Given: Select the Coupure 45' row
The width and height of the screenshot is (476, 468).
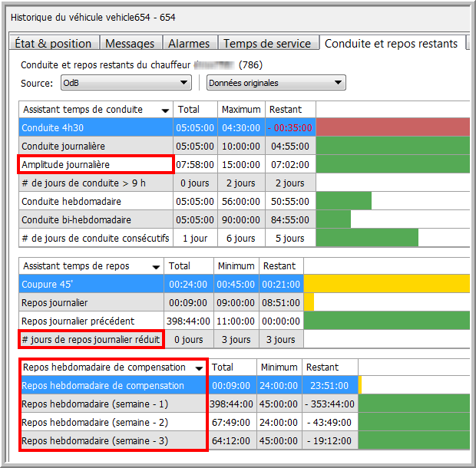Looking at the screenshot, I should (91, 285).
